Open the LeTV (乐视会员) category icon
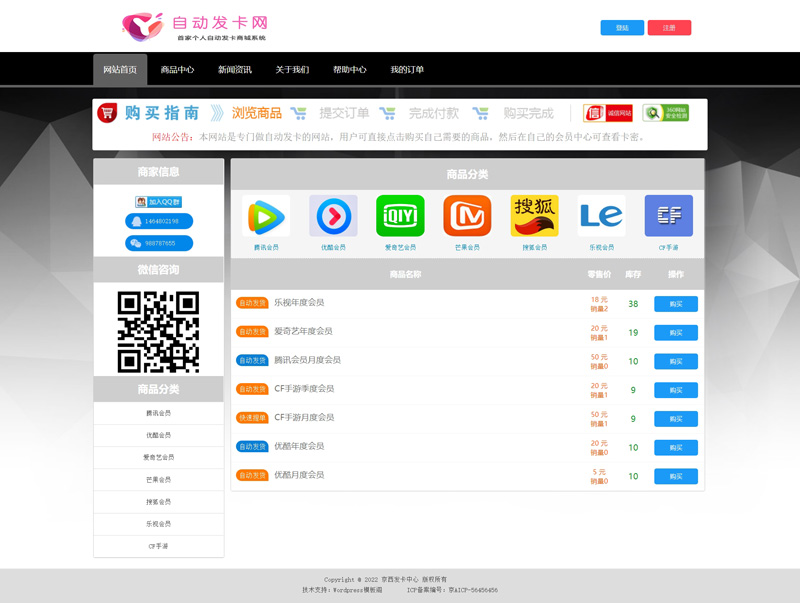The width and height of the screenshot is (800, 603). pyautogui.click(x=601, y=215)
